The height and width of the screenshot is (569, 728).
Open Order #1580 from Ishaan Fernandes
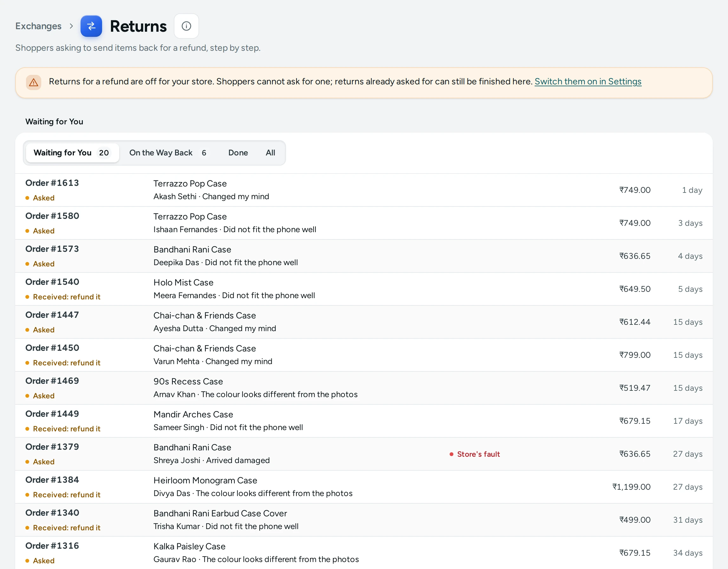click(x=364, y=223)
